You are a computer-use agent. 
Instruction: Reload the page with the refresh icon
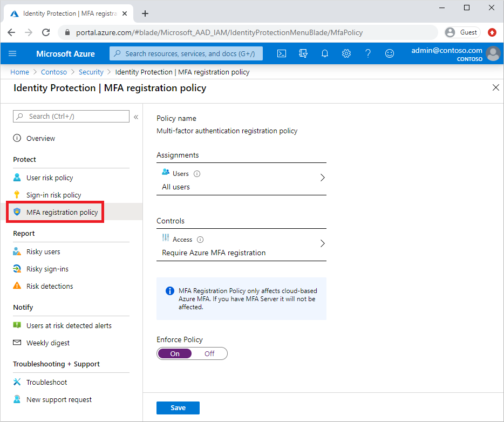coord(46,32)
